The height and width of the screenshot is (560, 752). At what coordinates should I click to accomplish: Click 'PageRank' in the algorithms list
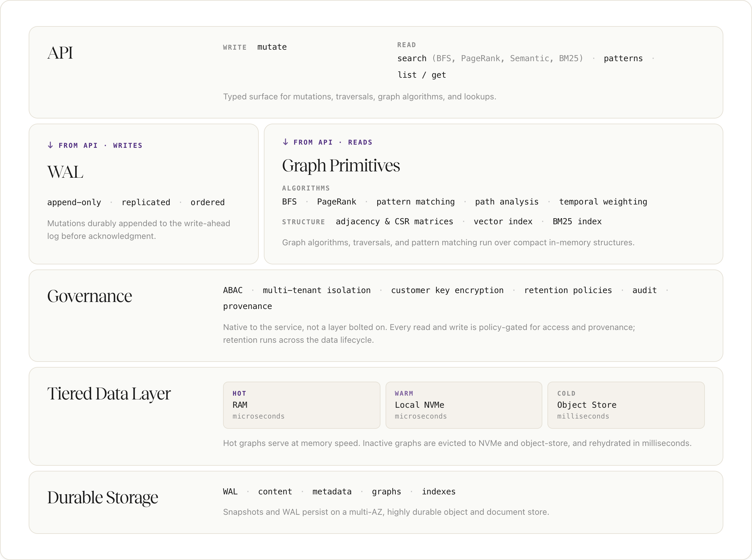click(x=336, y=202)
